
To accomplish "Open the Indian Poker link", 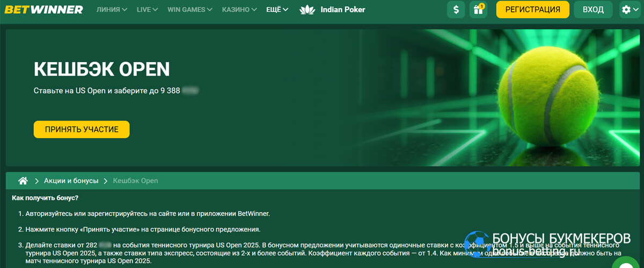I will (342, 10).
